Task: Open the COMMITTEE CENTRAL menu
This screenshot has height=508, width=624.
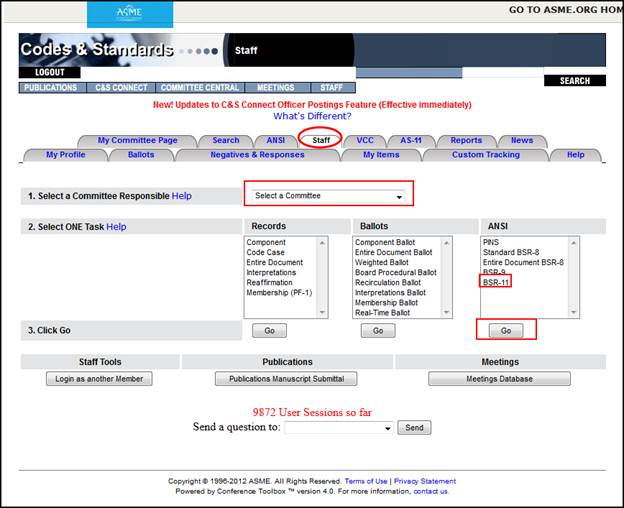Action: pos(200,88)
